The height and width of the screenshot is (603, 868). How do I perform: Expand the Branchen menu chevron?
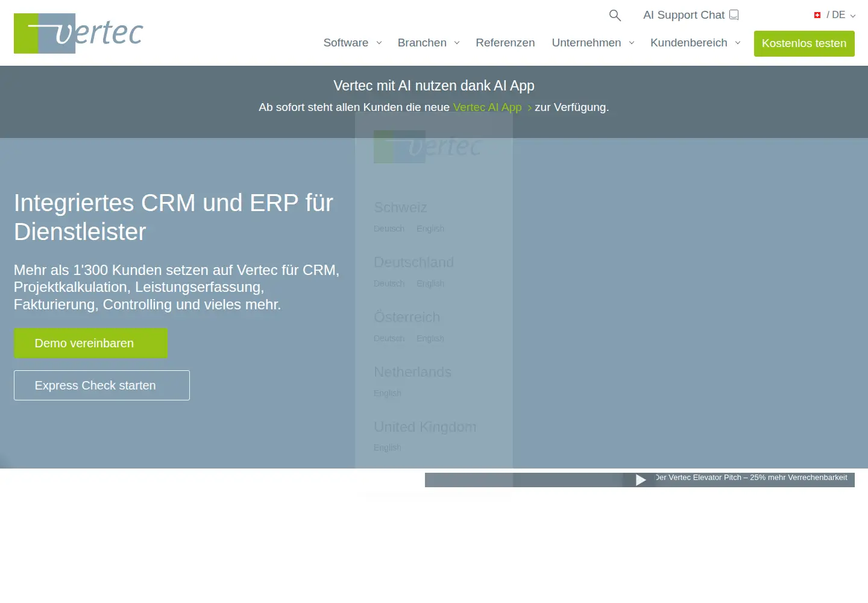tap(457, 43)
